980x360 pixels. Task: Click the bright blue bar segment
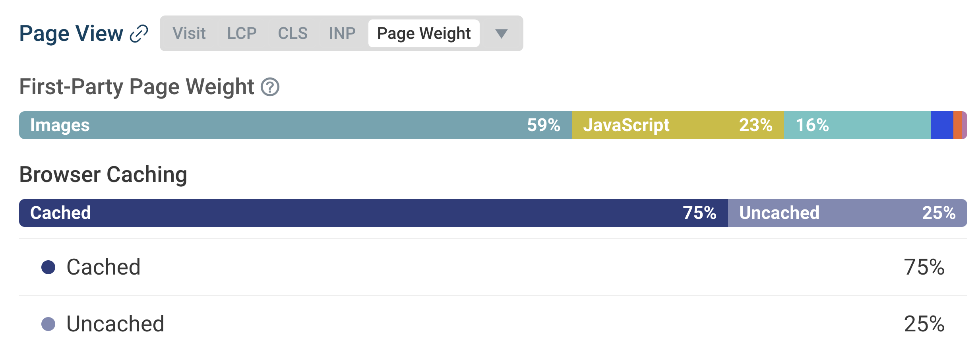click(942, 125)
